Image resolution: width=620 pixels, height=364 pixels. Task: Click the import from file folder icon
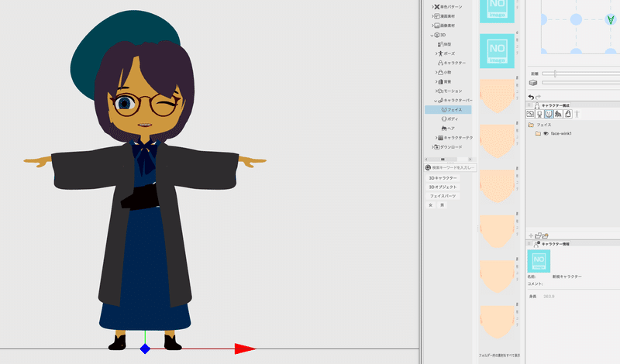coord(546,235)
